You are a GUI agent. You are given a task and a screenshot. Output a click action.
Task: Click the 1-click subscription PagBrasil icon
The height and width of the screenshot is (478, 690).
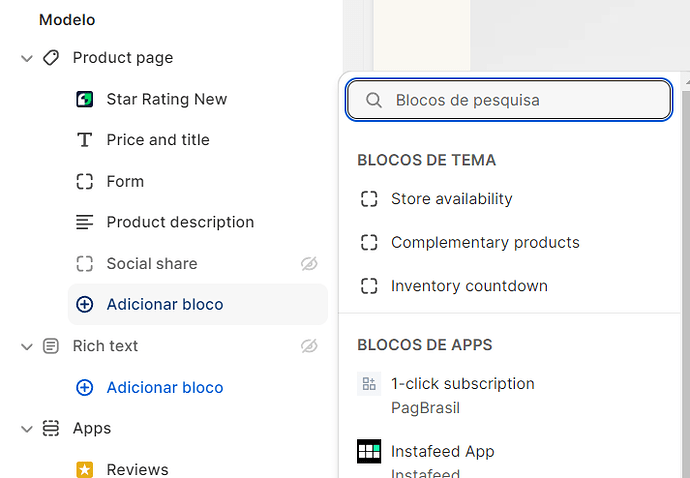click(369, 384)
